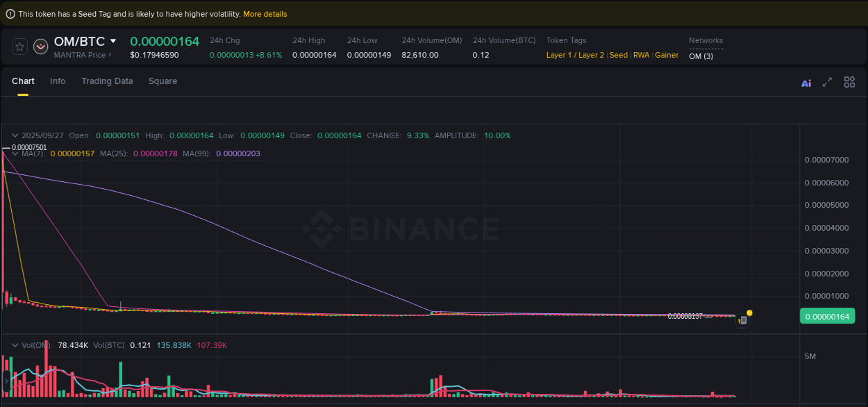
Task: Open the chart layout grid options
Action: coord(849,82)
